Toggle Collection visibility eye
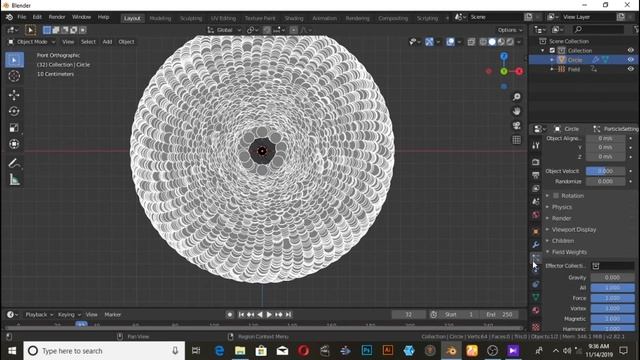The height and width of the screenshot is (360, 640). pyautogui.click(x=631, y=50)
